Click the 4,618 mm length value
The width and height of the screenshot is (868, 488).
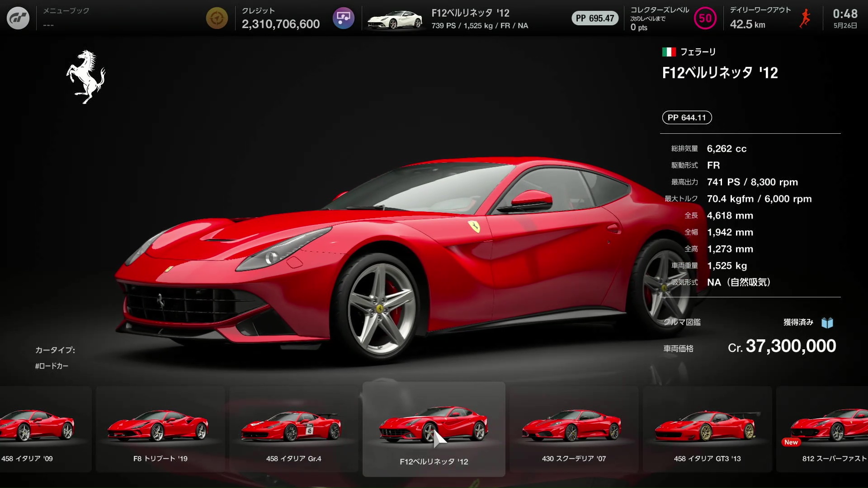(x=730, y=216)
